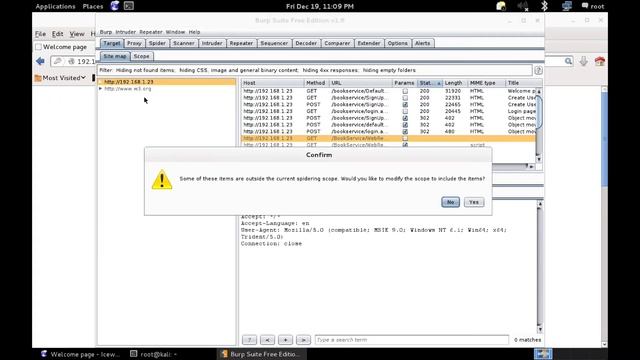Click the browser back arrow button
The width and height of the screenshot is (640, 360).
(40, 61)
